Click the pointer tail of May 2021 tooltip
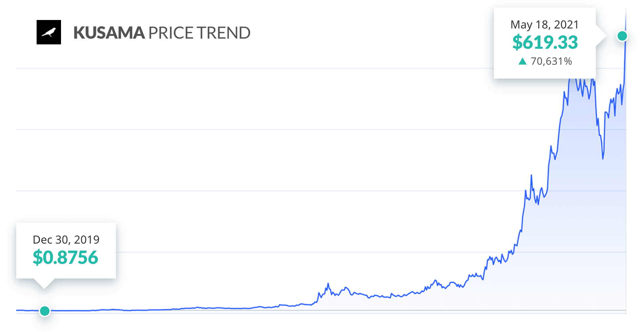The image size is (644, 332). tap(601, 36)
